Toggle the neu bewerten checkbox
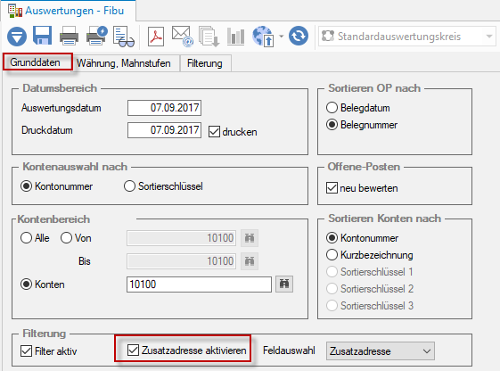The height and width of the screenshot is (371, 500). 362,188
